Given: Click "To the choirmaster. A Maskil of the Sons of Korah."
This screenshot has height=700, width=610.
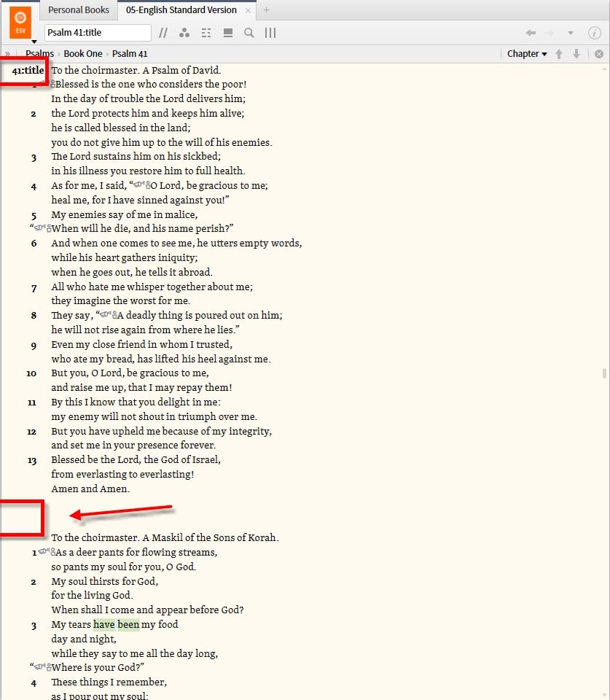Looking at the screenshot, I should click(165, 537).
